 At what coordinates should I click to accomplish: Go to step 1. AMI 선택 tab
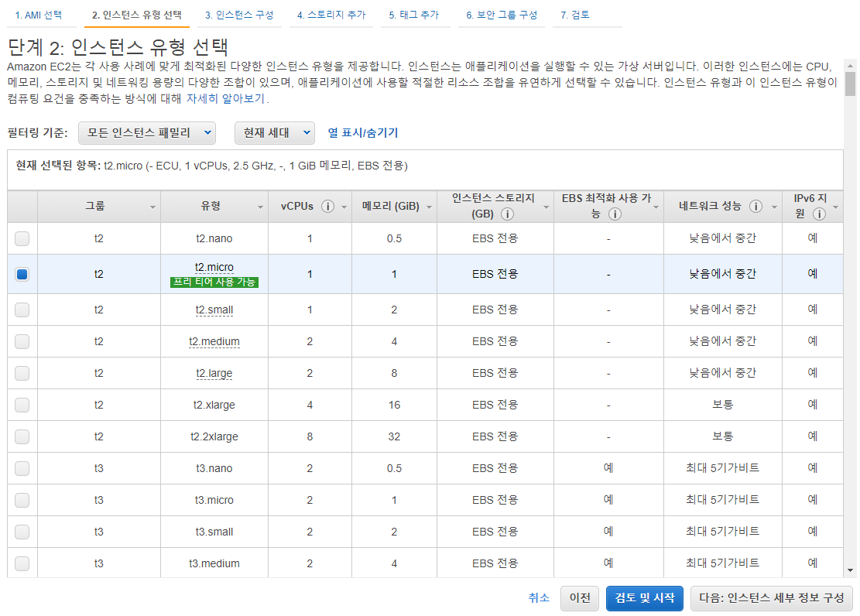point(39,15)
